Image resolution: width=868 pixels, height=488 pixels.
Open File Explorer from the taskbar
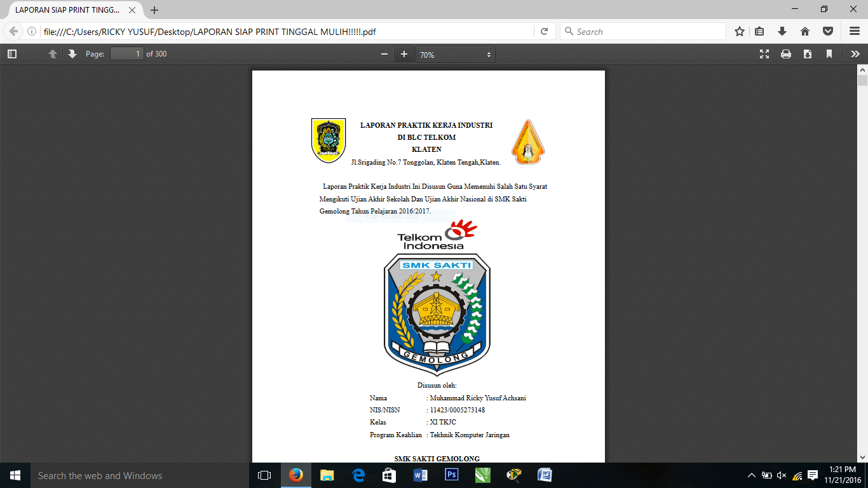click(327, 475)
